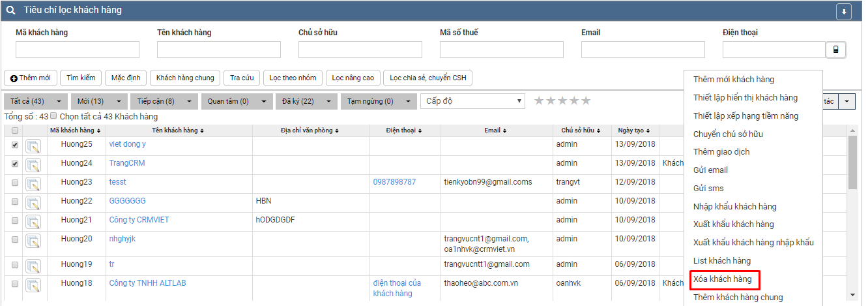
Task: Focus the 'Mã khách hàng' input field
Action: pos(78,50)
